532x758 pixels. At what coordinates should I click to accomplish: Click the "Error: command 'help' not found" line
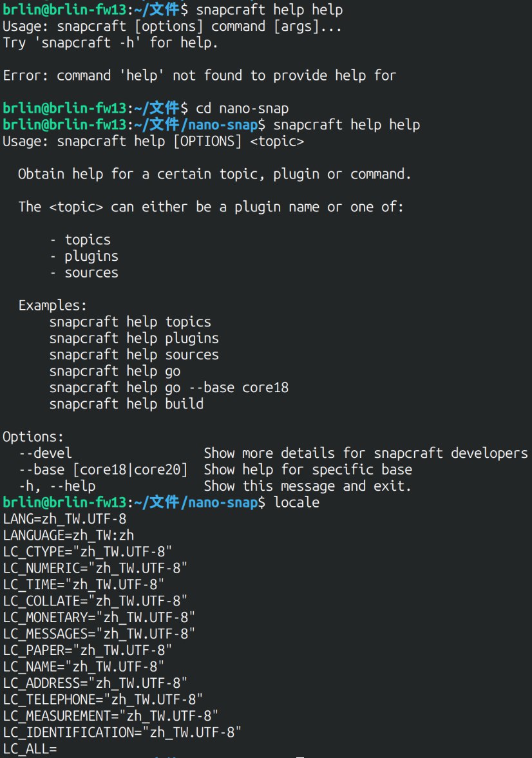point(199,75)
